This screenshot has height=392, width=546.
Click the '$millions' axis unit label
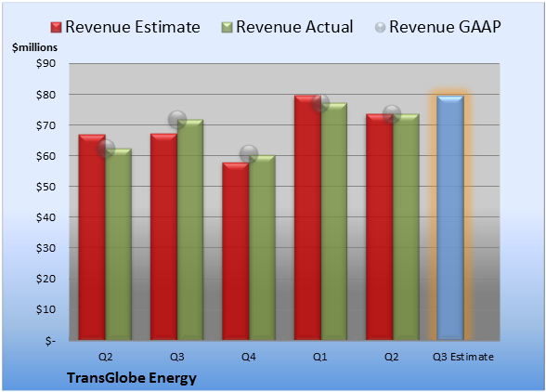click(x=35, y=47)
